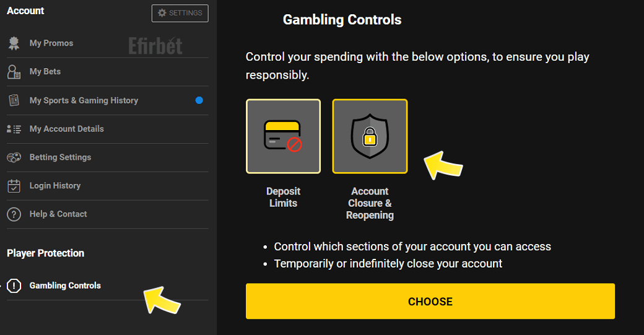Open My Bets menu item

[x=108, y=72]
